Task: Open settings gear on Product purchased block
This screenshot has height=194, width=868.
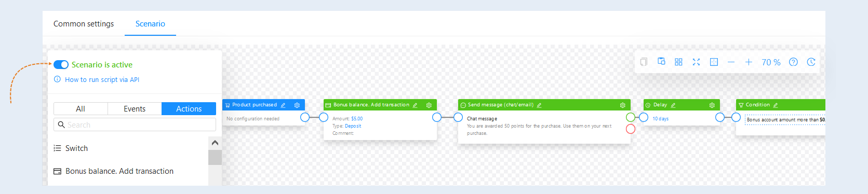Action: [297, 105]
